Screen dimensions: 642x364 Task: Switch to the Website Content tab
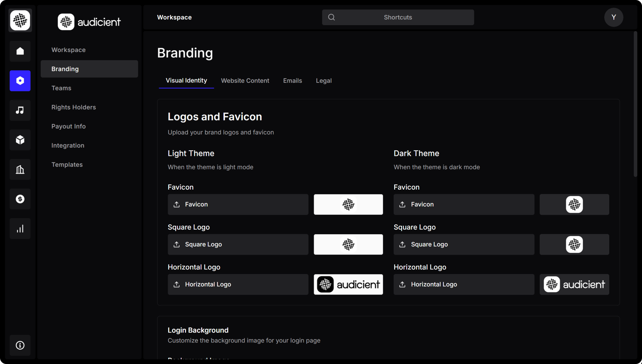click(245, 80)
